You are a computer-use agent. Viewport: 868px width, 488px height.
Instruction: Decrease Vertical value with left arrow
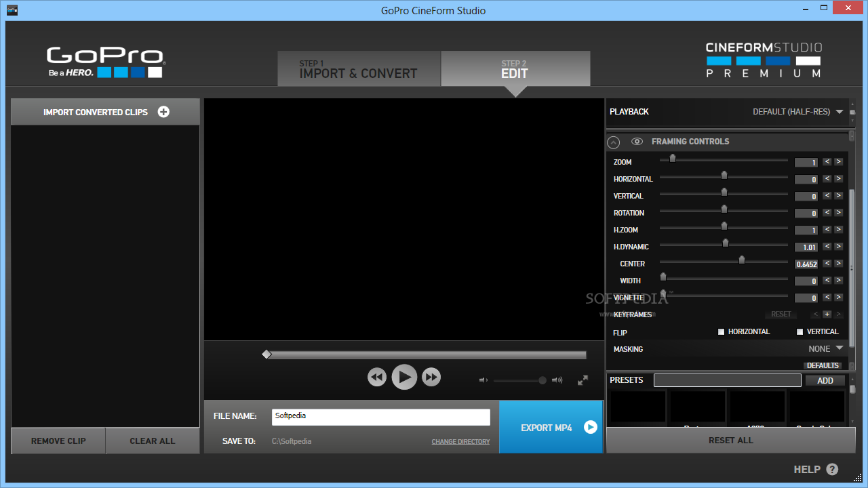click(x=827, y=196)
